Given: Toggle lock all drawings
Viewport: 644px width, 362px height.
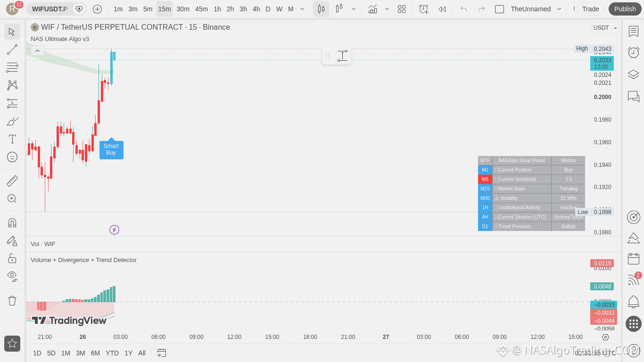Looking at the screenshot, I should click(12, 258).
